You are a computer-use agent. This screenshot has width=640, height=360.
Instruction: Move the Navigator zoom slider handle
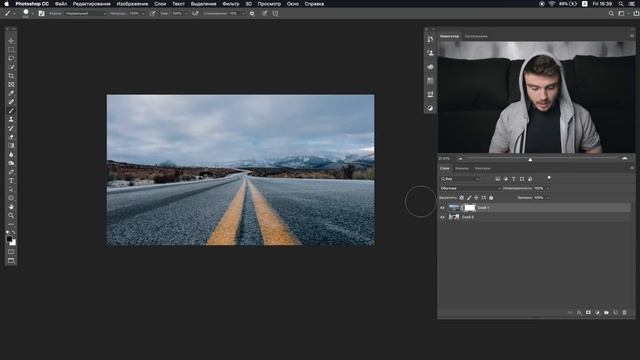tap(530, 160)
